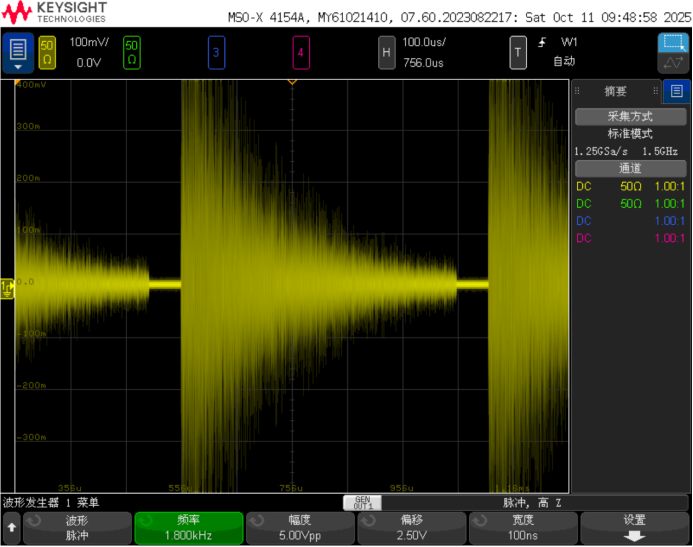The image size is (693, 547).
Task: Select the 频率 1.800kHz softkey
Action: pyautogui.click(x=189, y=528)
